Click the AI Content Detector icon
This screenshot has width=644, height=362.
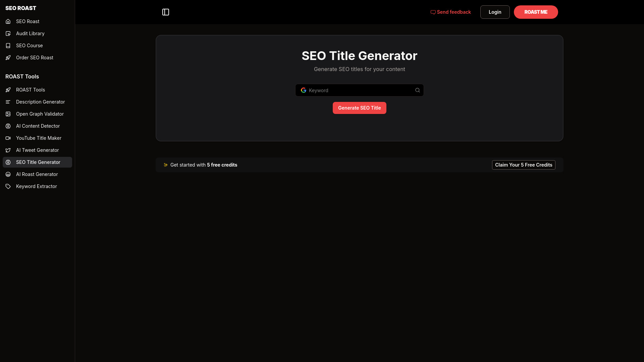coord(8,126)
